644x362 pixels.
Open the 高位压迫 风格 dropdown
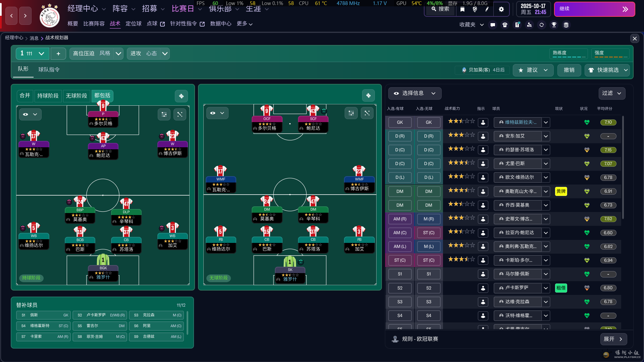pos(97,54)
